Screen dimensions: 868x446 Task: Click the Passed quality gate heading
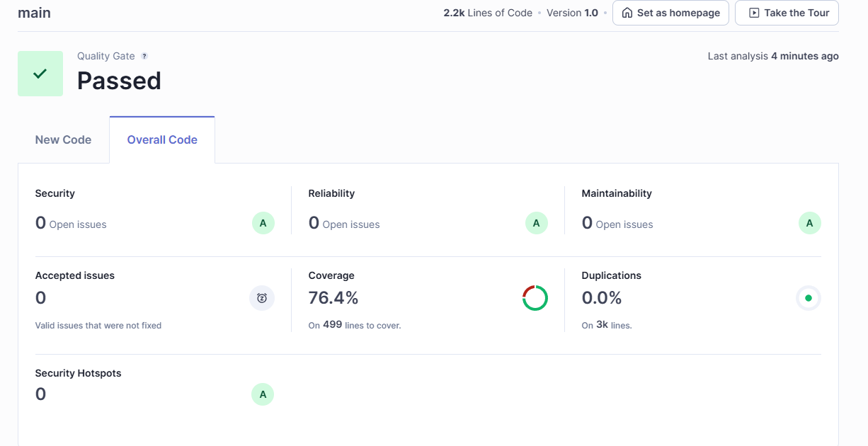point(119,81)
